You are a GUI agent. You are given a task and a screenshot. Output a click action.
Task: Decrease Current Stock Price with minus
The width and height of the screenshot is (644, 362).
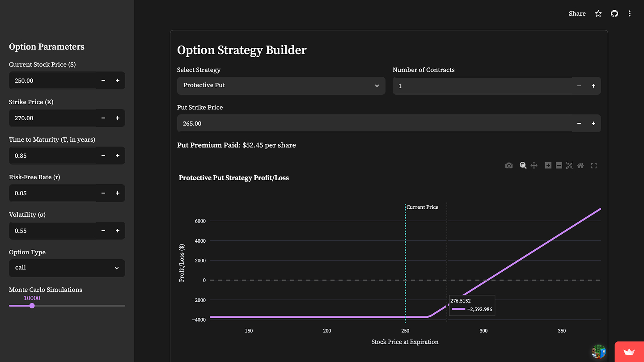click(103, 80)
